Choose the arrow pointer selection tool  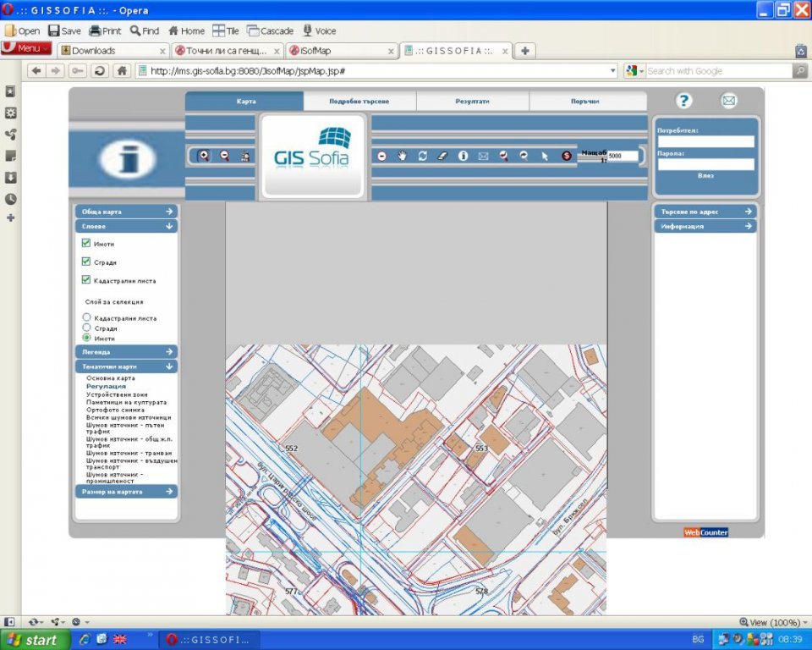click(x=545, y=156)
